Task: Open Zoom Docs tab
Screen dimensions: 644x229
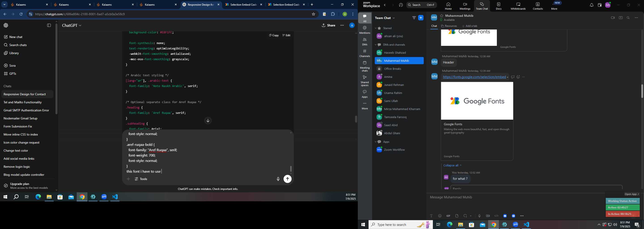Action: [x=499, y=6]
